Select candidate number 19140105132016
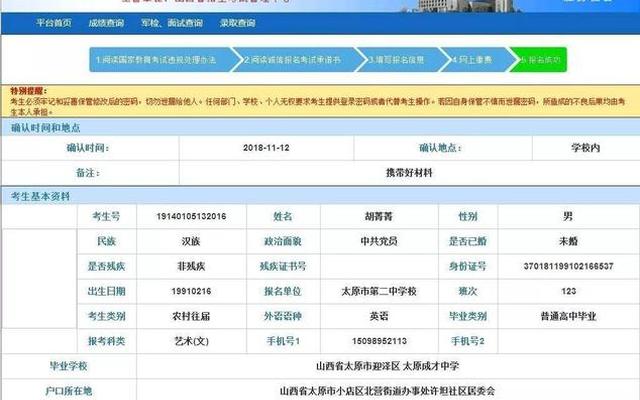This screenshot has width=640, height=400. pos(191,216)
